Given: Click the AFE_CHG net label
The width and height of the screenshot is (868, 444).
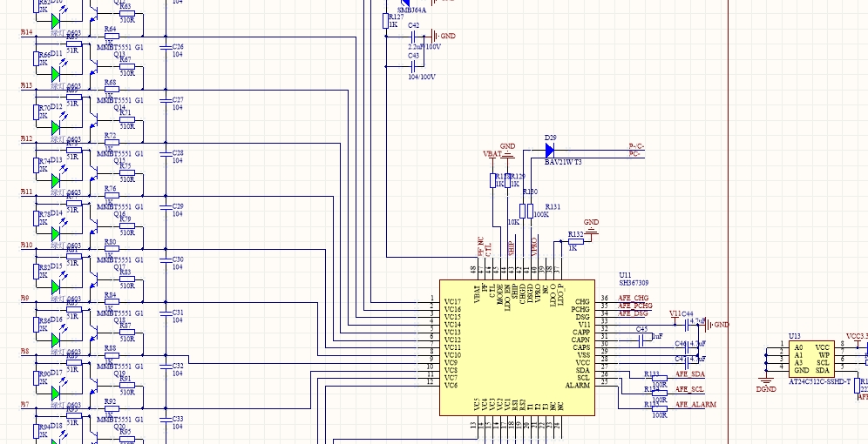Looking at the screenshot, I should click(634, 298).
